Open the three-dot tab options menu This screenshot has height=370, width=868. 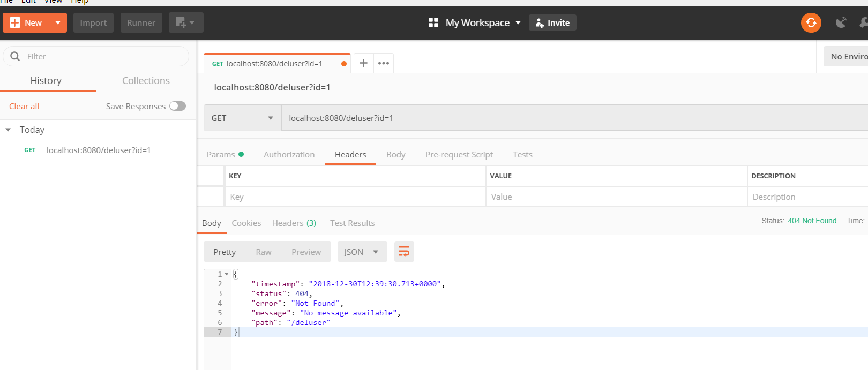pyautogui.click(x=384, y=63)
